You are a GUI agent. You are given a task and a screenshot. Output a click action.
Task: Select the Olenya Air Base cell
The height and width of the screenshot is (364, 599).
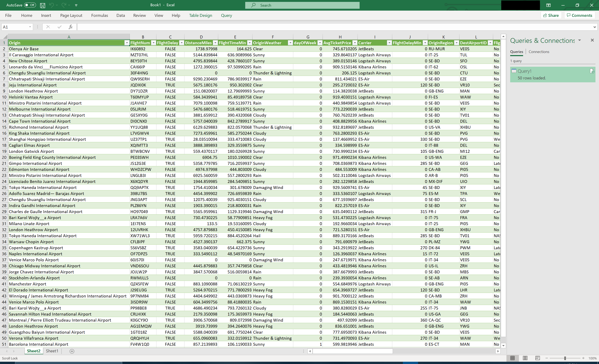coord(69,49)
